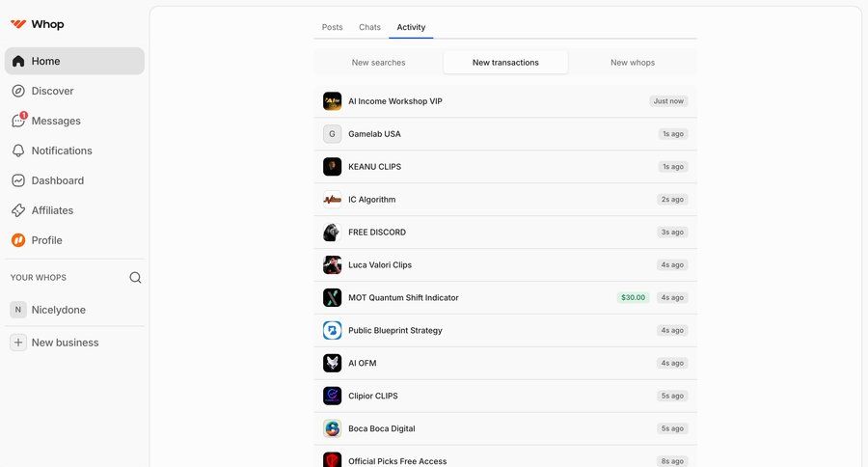Image resolution: width=868 pixels, height=467 pixels.
Task: Click the Nicelydone N avatar
Action: (x=18, y=310)
